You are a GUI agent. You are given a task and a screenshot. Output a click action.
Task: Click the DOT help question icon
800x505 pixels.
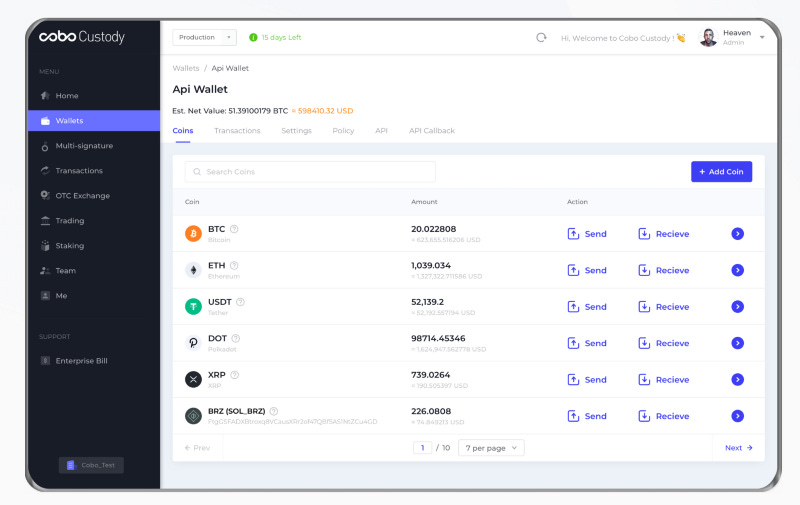click(236, 338)
